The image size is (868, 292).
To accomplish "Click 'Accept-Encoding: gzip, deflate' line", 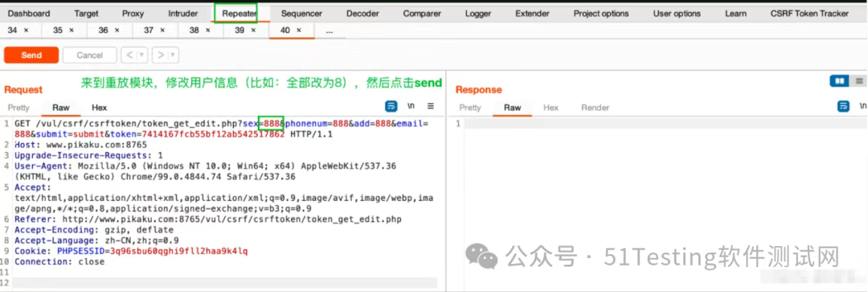I will point(94,229).
